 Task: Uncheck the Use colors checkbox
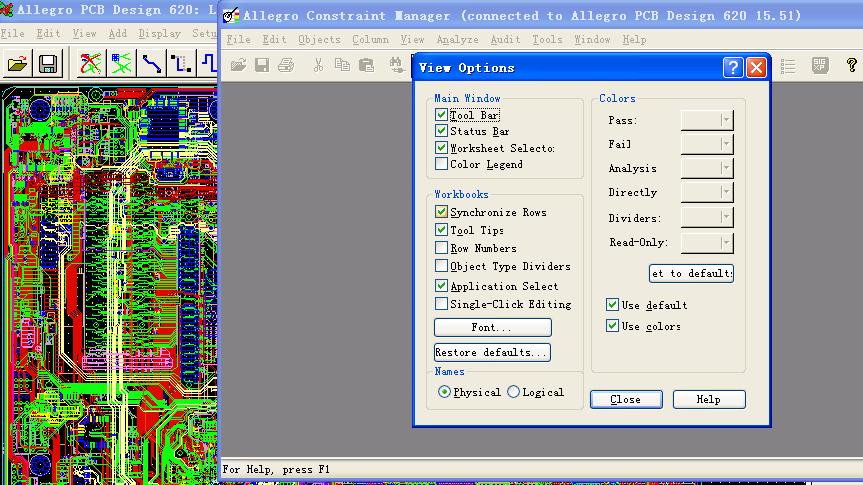(612, 326)
